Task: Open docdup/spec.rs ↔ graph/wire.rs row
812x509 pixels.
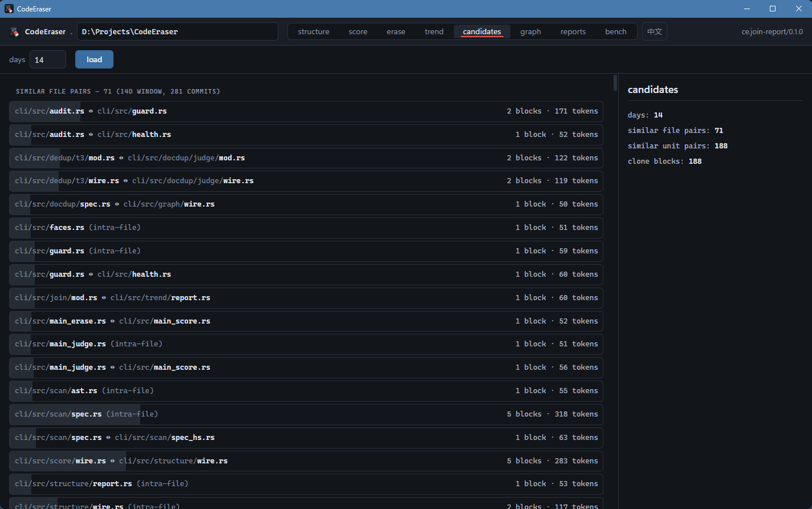Action: tap(306, 204)
